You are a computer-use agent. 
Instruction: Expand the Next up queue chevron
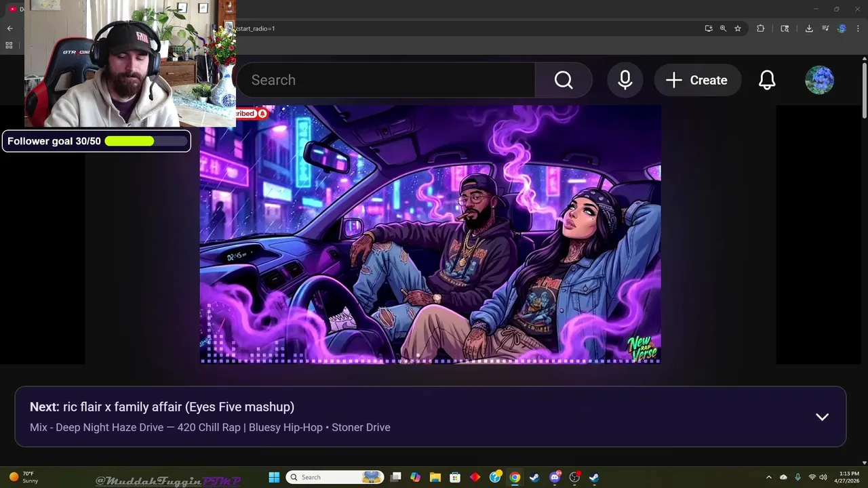[x=822, y=417]
